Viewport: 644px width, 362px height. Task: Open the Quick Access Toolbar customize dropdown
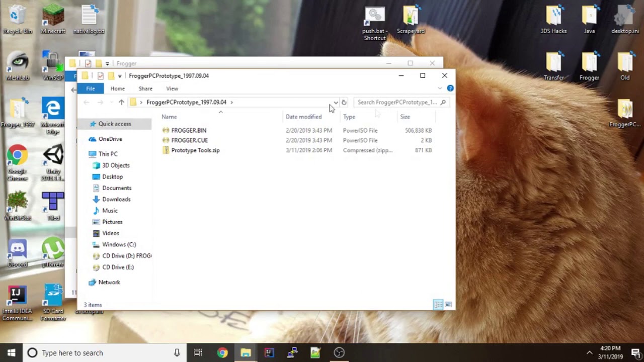119,76
